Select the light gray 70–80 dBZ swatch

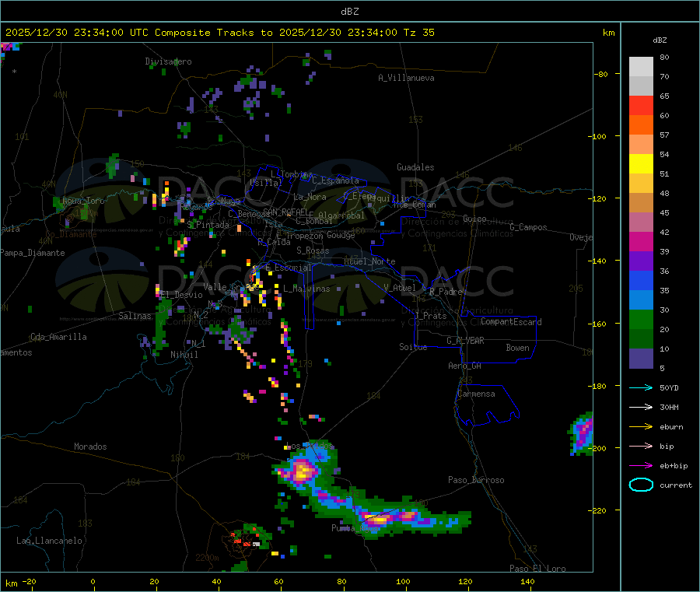[641, 67]
